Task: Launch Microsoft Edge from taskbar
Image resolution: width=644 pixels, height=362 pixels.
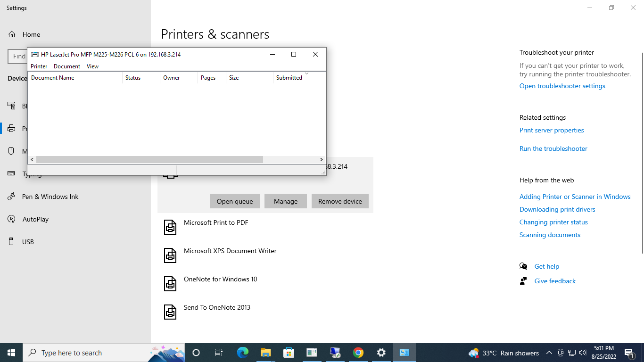Action: [x=242, y=353]
